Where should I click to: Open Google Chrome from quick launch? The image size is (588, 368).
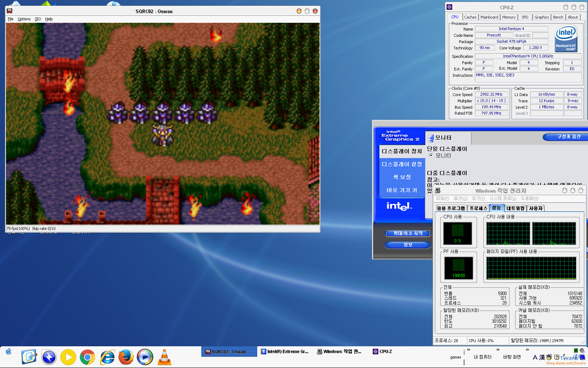click(87, 357)
